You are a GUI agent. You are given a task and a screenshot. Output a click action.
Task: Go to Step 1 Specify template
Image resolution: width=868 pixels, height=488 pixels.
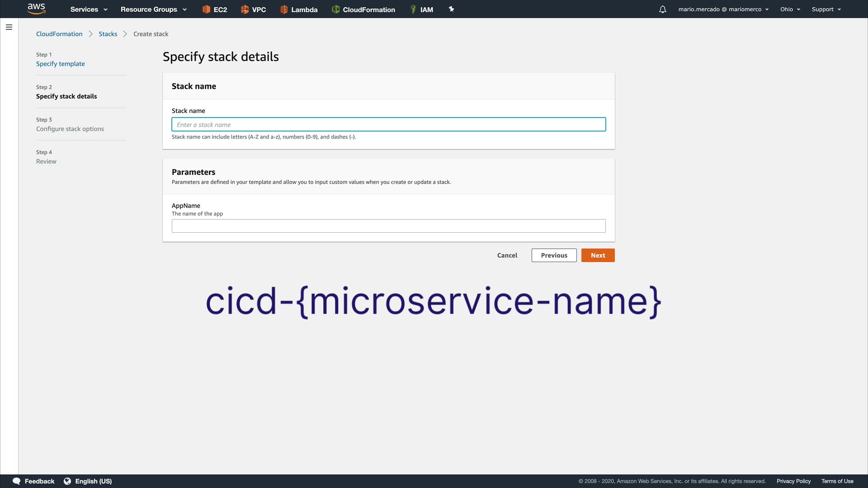[x=60, y=64]
